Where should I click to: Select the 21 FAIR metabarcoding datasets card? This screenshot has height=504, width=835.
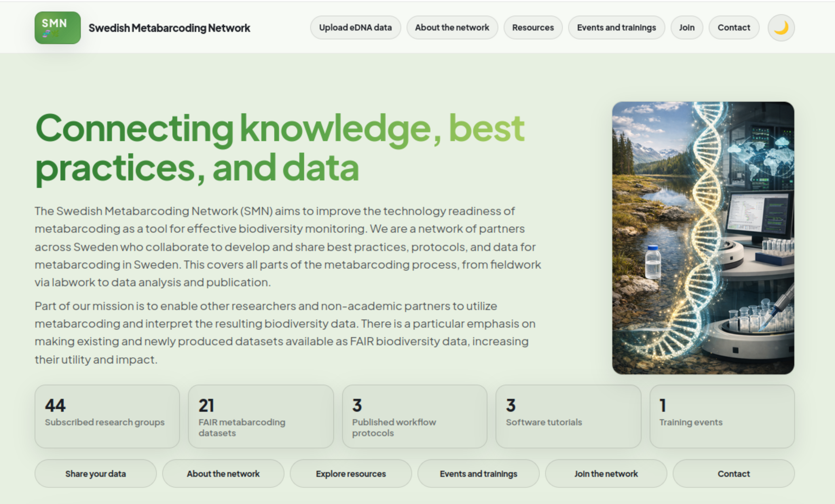[x=261, y=416]
